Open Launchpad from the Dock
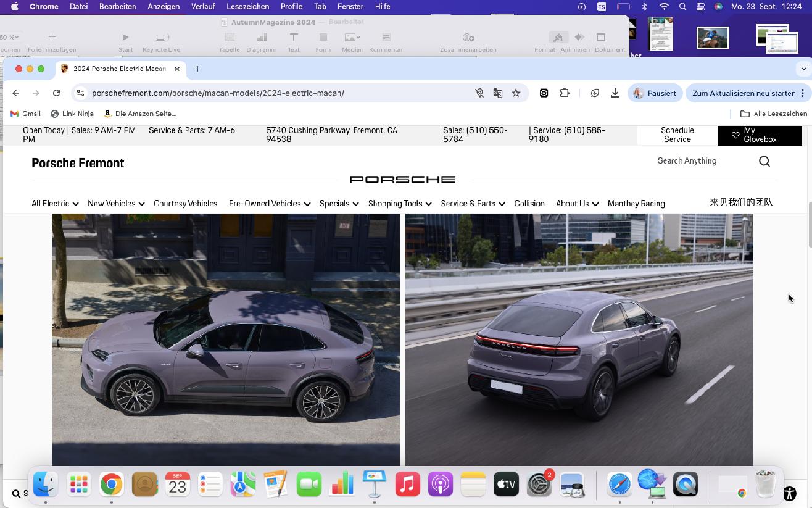 click(78, 485)
